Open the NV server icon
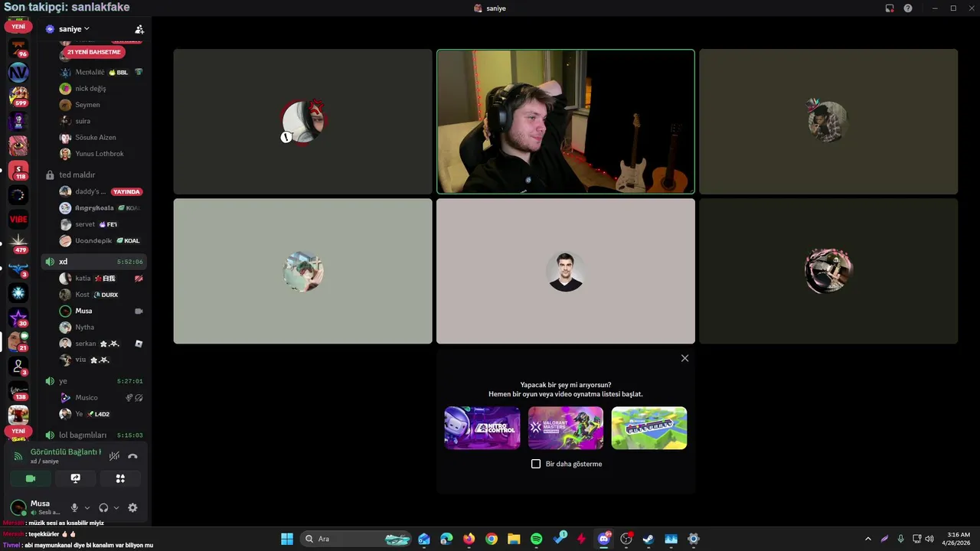This screenshot has height=551, width=980. (x=18, y=73)
